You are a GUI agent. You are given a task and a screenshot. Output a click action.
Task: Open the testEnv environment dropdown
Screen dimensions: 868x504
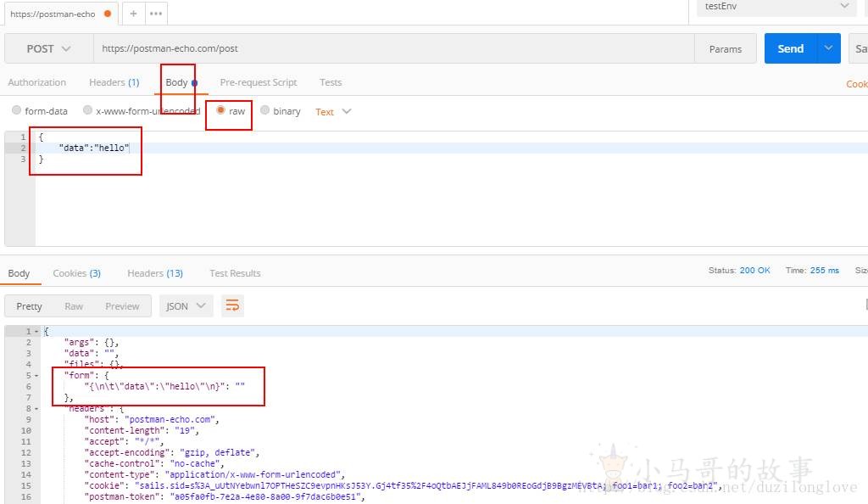click(776, 7)
